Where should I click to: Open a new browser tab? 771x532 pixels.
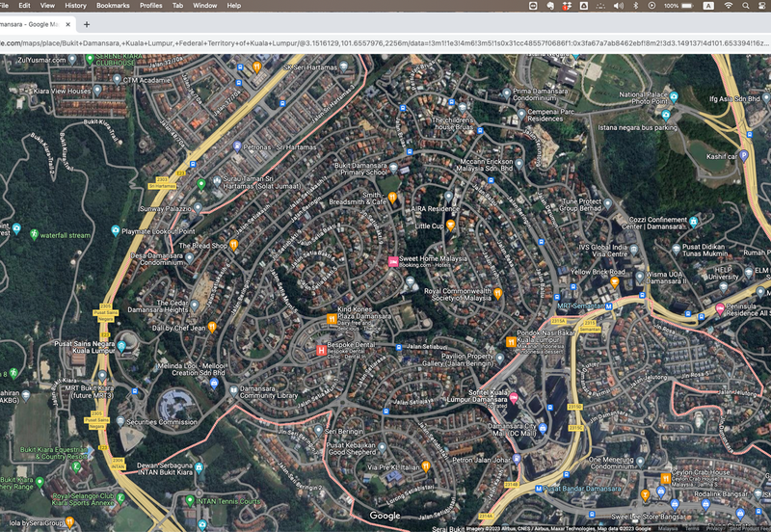click(87, 23)
